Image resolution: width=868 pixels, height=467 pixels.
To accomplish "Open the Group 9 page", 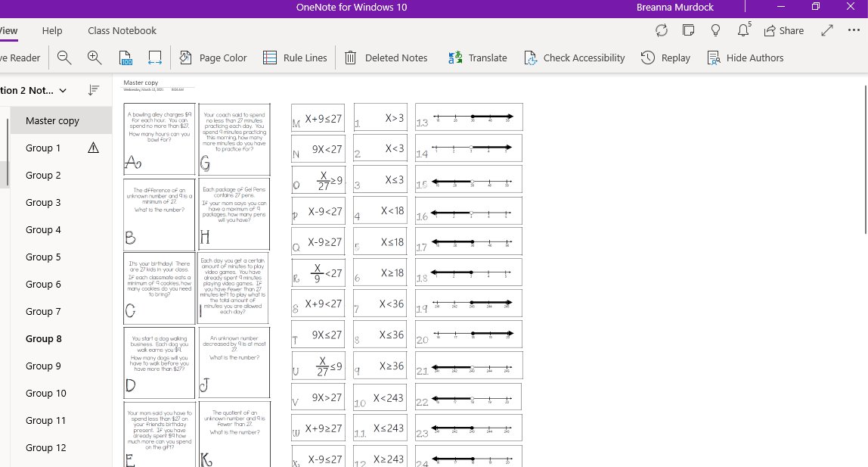I will tap(61, 366).
